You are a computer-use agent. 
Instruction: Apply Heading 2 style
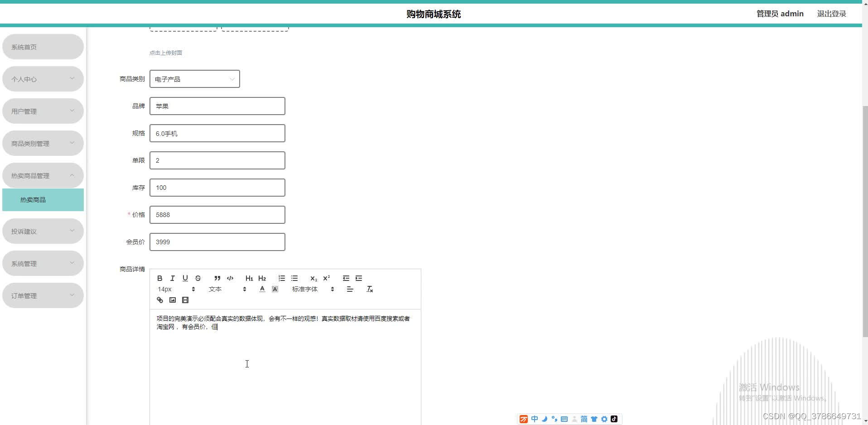pyautogui.click(x=262, y=278)
